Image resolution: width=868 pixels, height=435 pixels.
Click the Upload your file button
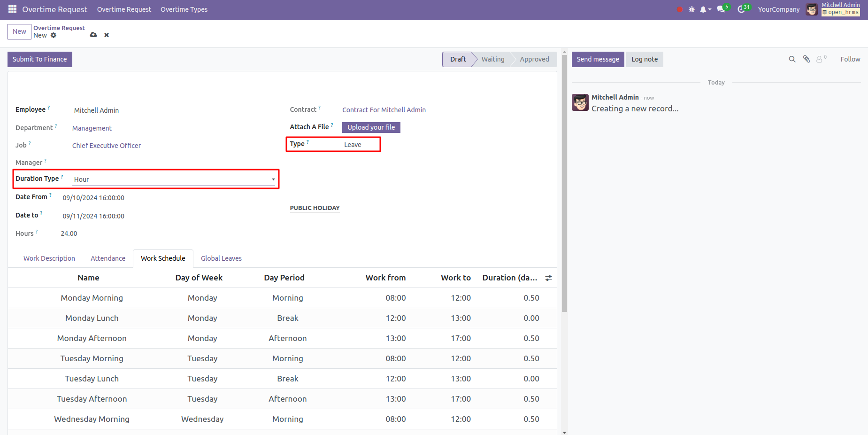coord(371,127)
